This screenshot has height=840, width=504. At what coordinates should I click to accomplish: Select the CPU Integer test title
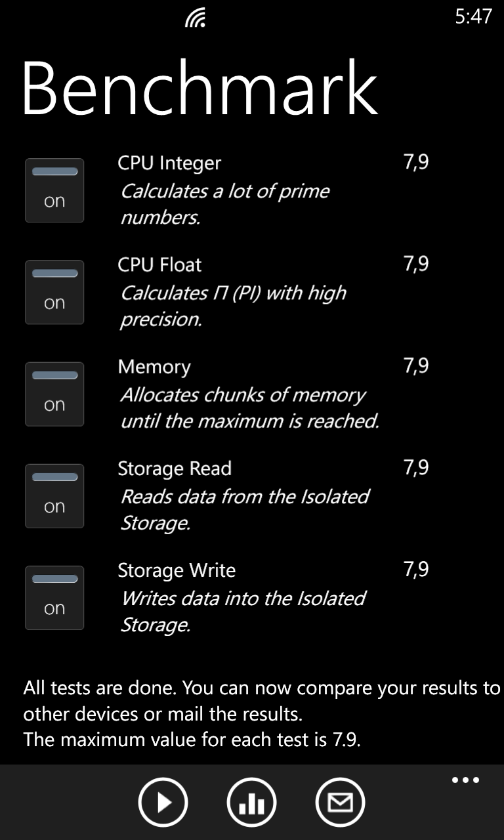click(169, 163)
